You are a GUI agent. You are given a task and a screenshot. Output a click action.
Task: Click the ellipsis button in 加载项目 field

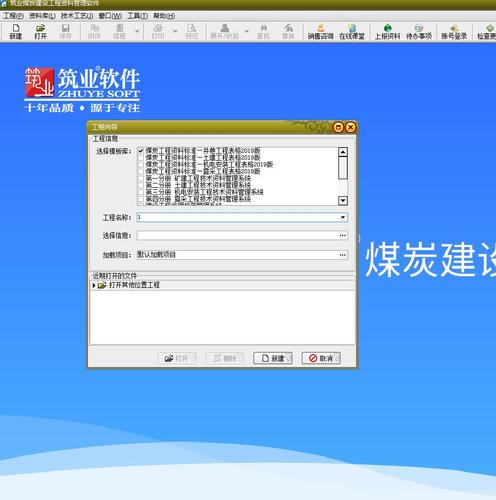pyautogui.click(x=343, y=255)
